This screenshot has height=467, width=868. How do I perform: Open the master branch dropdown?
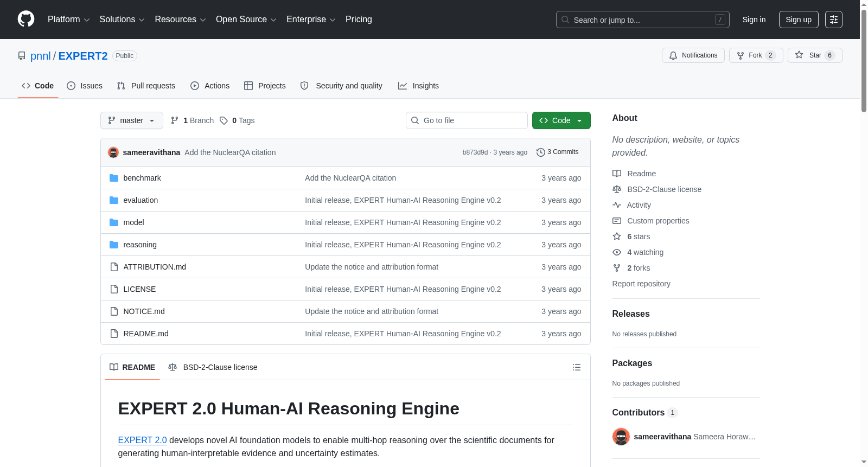[x=132, y=120]
